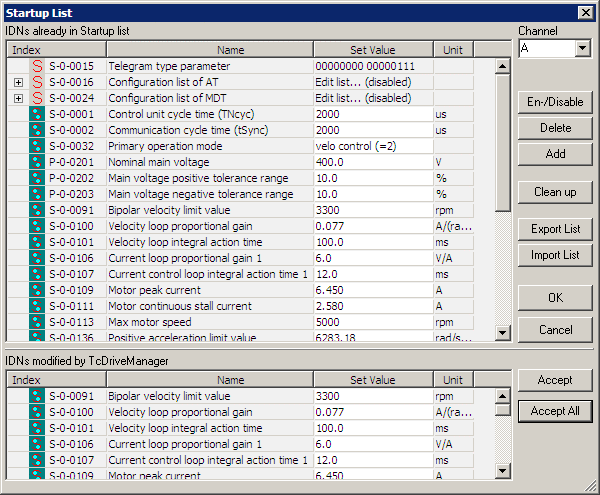Click the teal icon for S-0-0111 row
Viewport: 600px width, 495px height.
pos(37,306)
